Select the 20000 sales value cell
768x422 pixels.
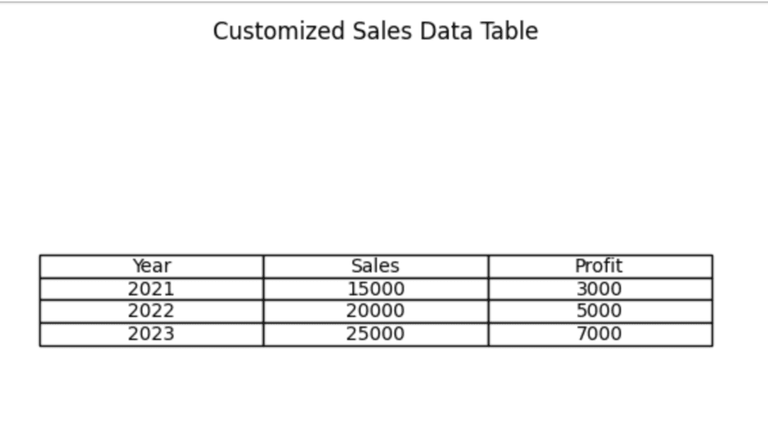click(375, 311)
